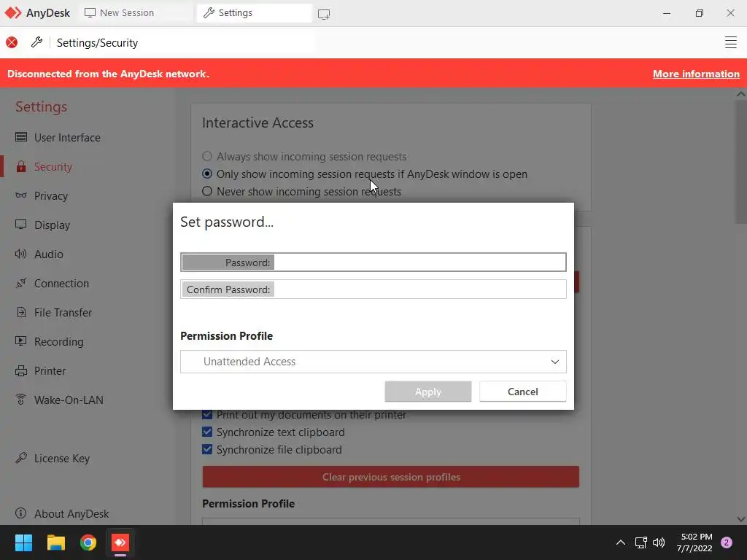Screen dimensions: 747x560
Task: Expand the Unattended Access profile dropdown
Action: click(373, 362)
